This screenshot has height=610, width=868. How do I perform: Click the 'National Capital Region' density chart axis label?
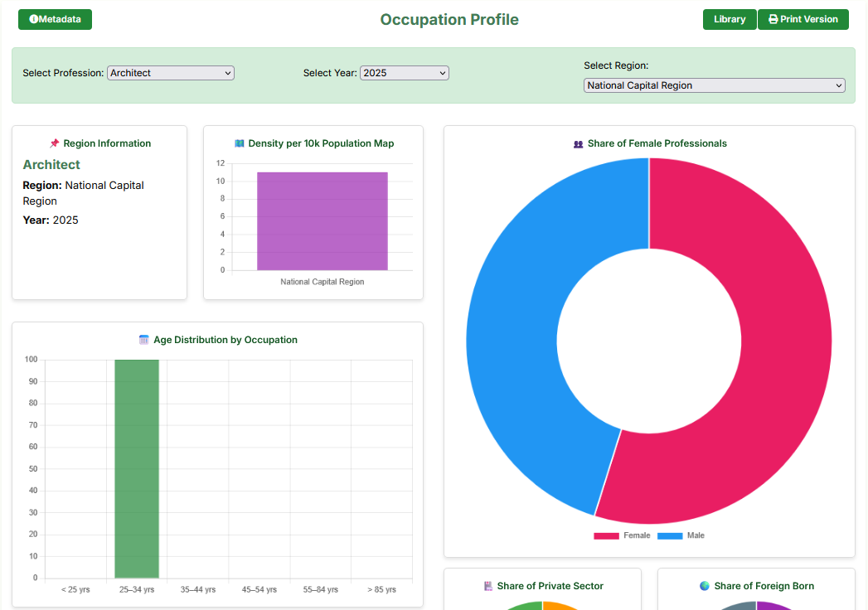[322, 282]
